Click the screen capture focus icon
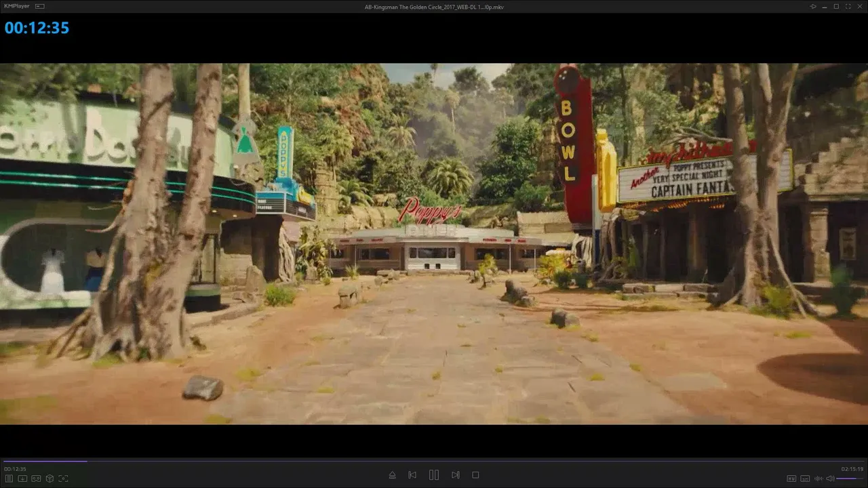This screenshot has height=488, width=868. click(x=63, y=479)
